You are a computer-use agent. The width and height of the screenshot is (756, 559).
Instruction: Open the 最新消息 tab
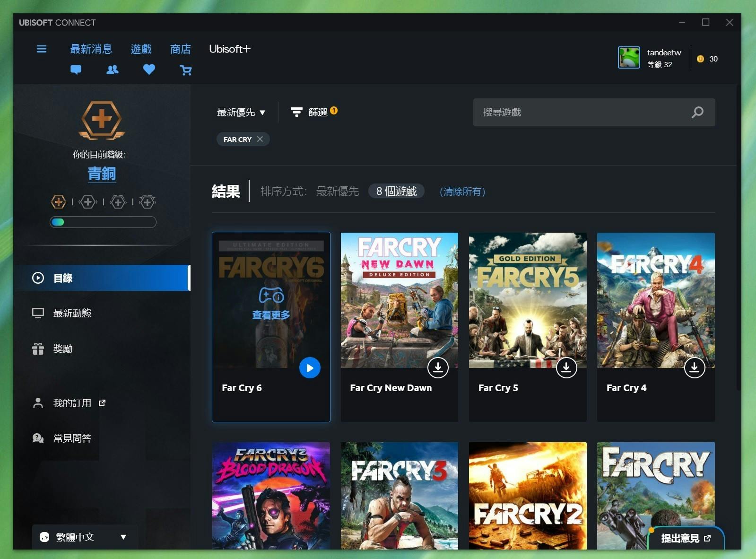click(x=91, y=49)
